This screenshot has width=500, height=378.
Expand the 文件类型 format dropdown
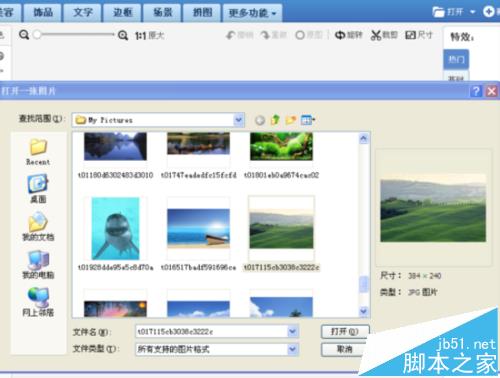click(x=292, y=349)
